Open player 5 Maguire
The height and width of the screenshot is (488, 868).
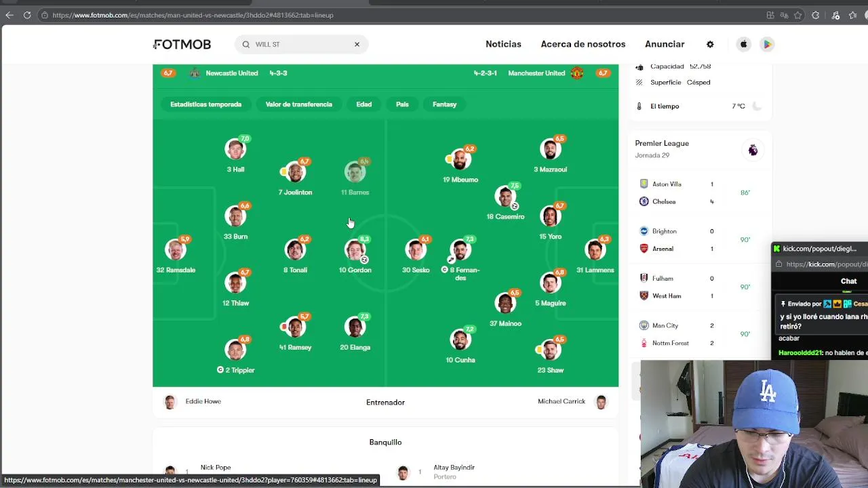[550, 288]
